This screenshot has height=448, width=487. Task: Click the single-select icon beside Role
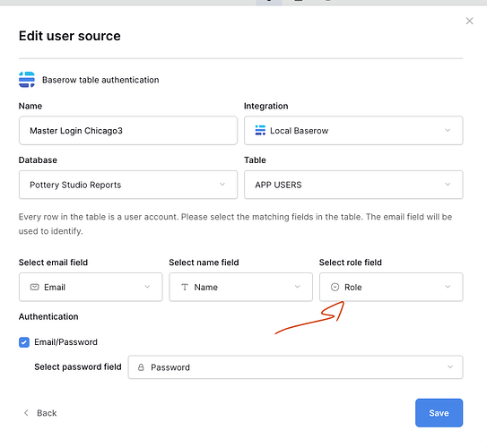point(335,287)
